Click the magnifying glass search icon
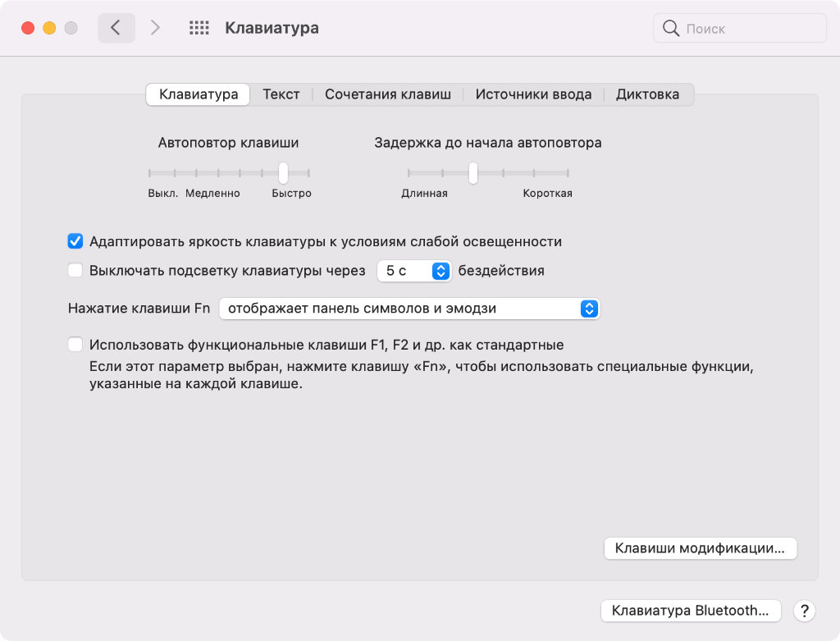 click(x=671, y=29)
